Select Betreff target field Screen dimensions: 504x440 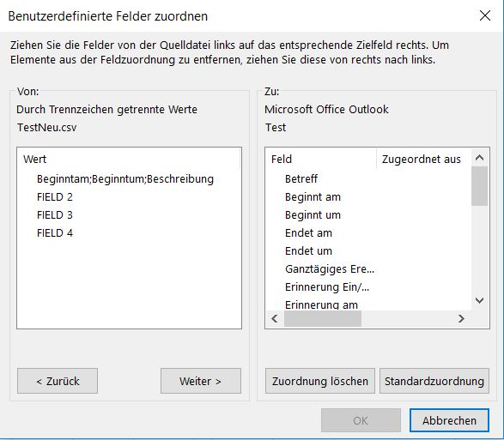point(301,178)
